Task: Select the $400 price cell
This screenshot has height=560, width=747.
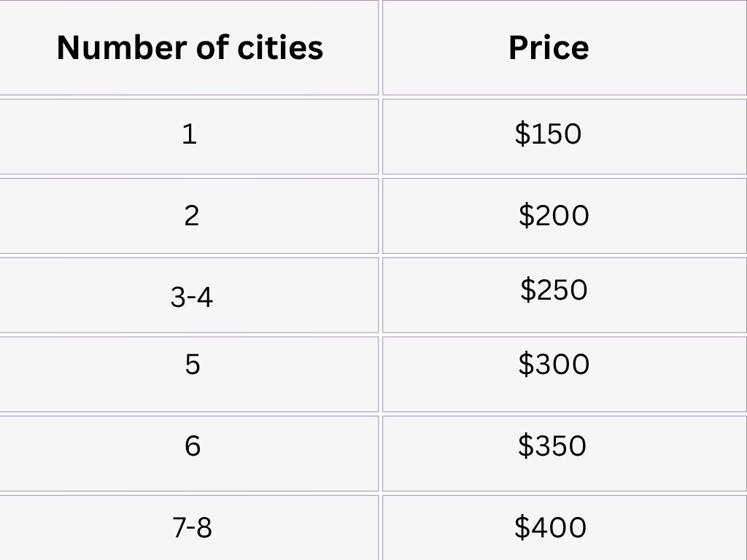Action: click(x=550, y=527)
